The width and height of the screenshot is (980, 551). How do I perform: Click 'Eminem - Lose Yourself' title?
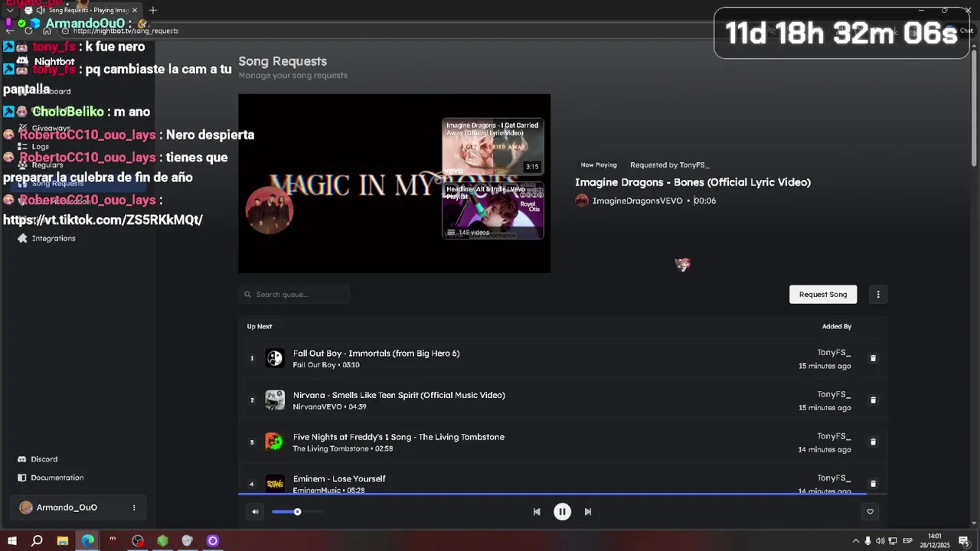pos(339,479)
